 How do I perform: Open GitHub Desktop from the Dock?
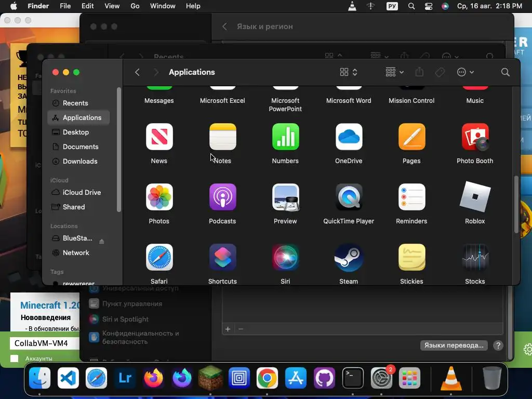324,378
